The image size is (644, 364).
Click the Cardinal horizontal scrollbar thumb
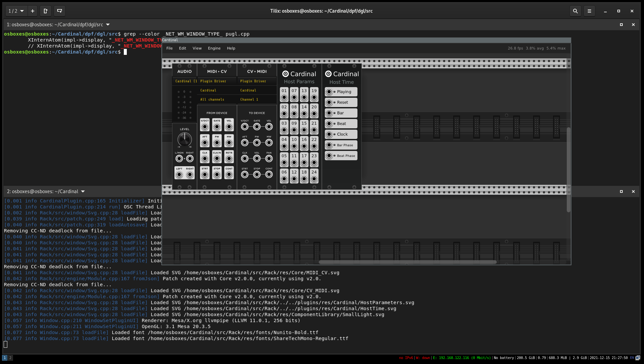(x=408, y=262)
